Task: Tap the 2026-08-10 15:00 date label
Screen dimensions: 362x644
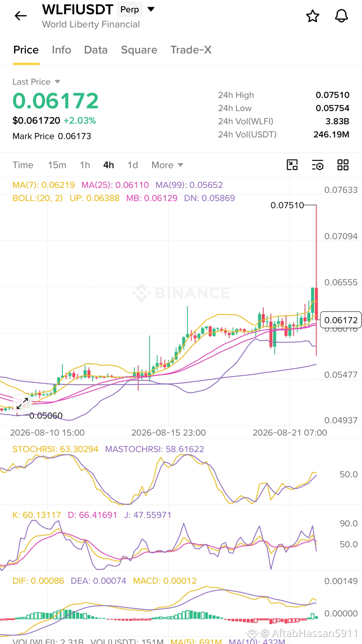Action: click(47, 433)
